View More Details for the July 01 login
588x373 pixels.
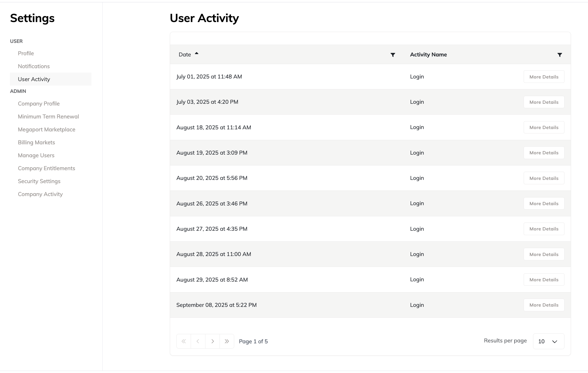(x=544, y=77)
